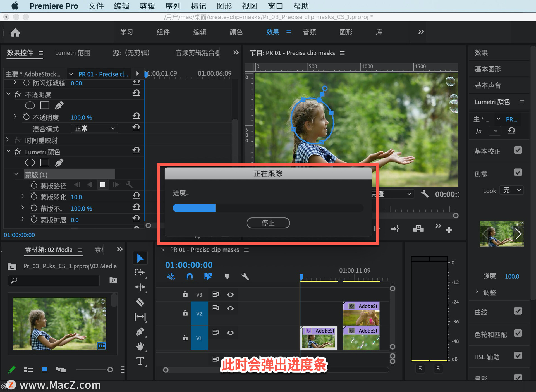Track selected mask backward one frame
The width and height of the screenshot is (536, 392).
coord(77,185)
